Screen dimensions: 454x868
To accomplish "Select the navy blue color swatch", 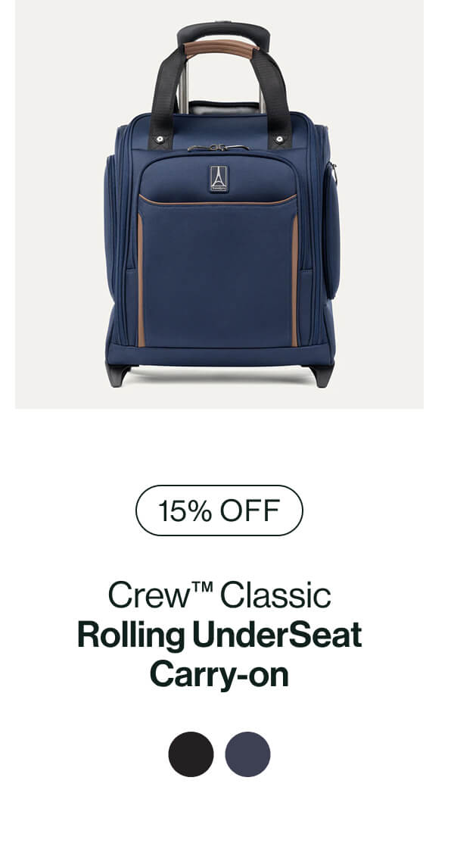I will tap(247, 754).
